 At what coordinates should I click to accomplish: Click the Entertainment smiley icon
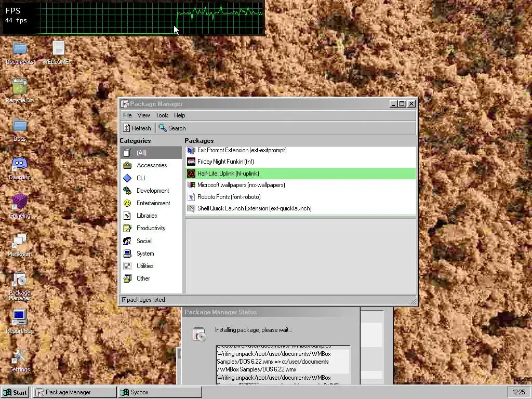[x=127, y=203]
